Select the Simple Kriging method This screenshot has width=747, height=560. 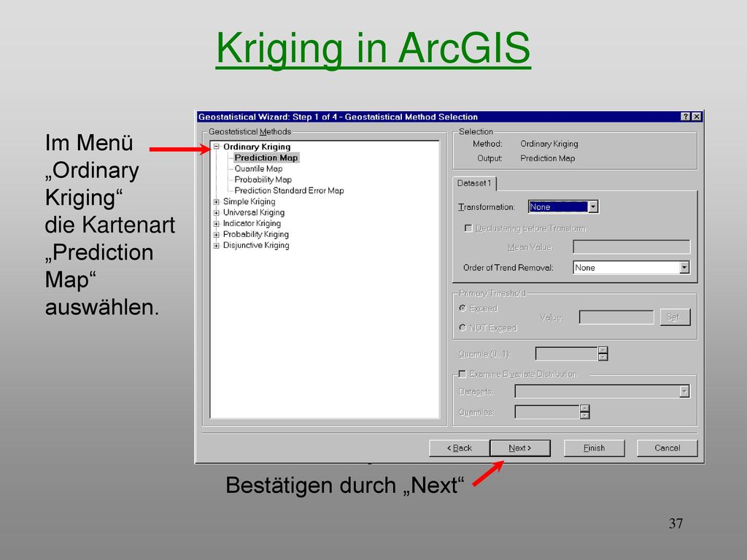(x=249, y=201)
